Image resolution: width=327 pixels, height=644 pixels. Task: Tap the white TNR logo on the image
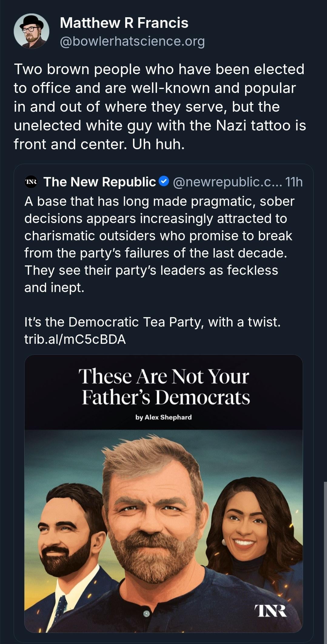[270, 610]
